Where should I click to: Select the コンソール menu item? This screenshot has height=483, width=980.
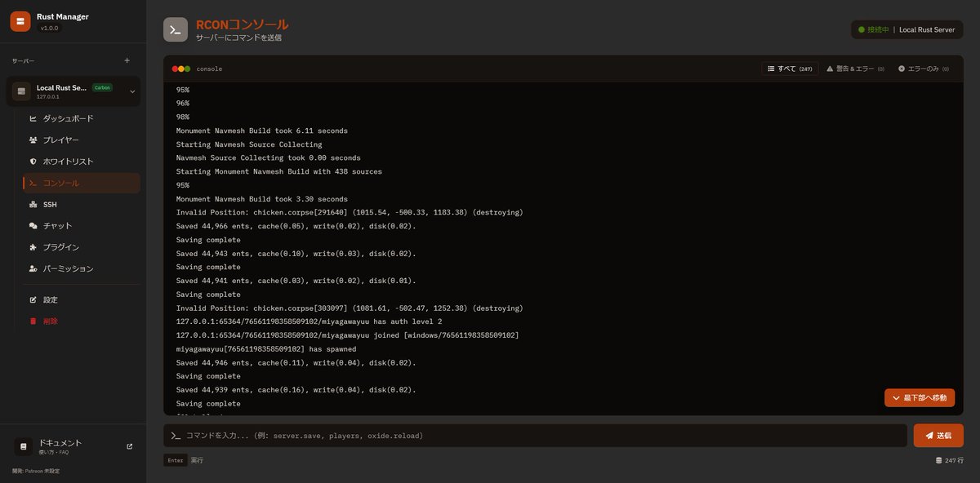click(82, 183)
